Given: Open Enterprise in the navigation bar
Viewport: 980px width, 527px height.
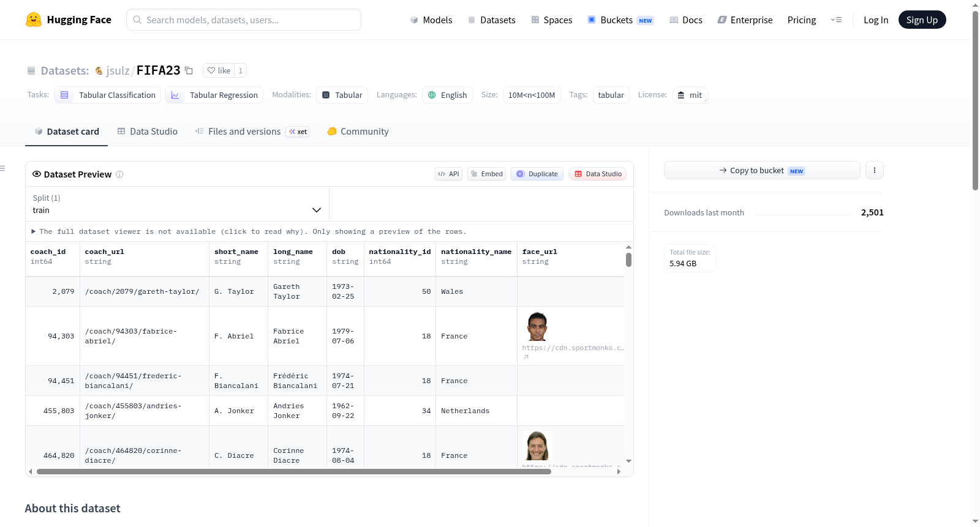Looking at the screenshot, I should click(745, 20).
